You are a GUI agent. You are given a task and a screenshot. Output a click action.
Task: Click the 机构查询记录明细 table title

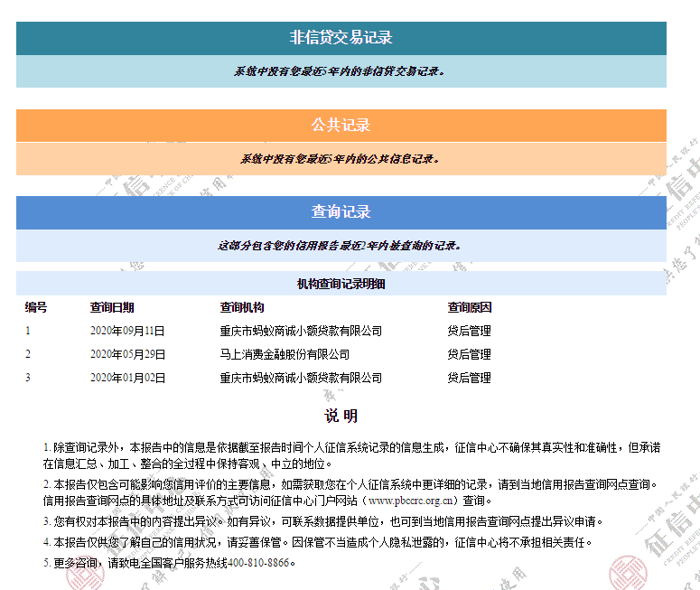point(341,284)
